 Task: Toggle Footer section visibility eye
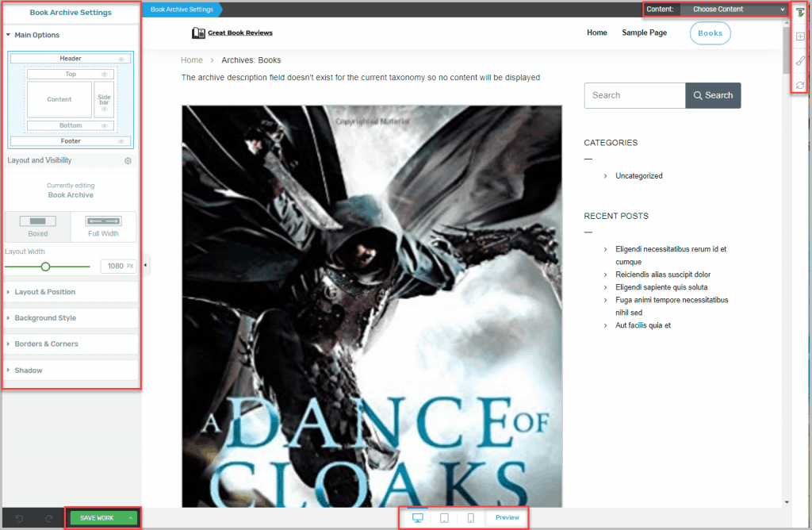(121, 141)
